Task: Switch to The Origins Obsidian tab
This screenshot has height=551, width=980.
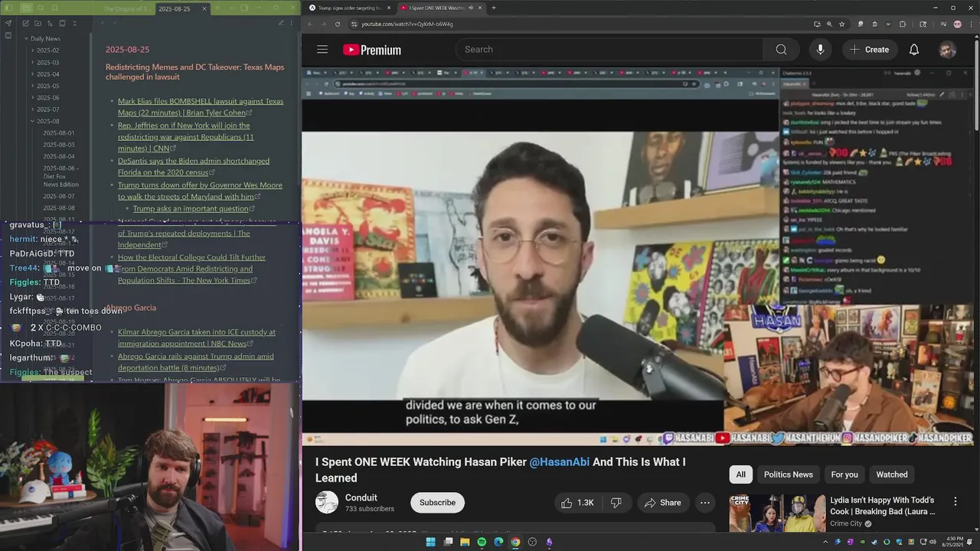Action: click(126, 9)
